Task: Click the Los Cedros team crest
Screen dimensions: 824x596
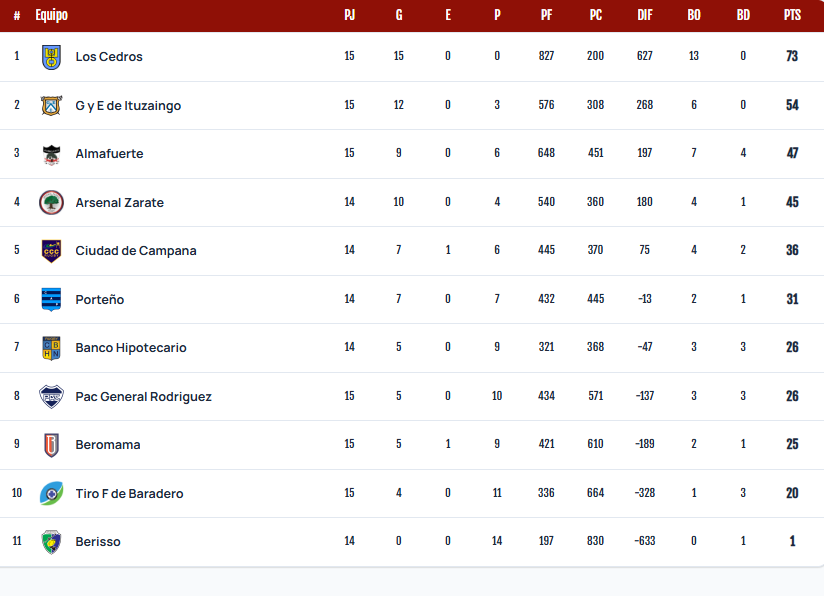Action: point(52,57)
